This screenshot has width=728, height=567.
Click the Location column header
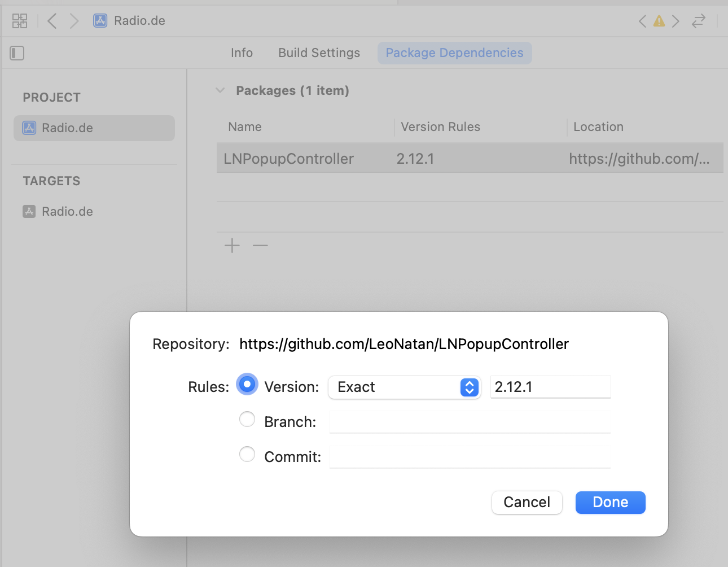(x=598, y=127)
